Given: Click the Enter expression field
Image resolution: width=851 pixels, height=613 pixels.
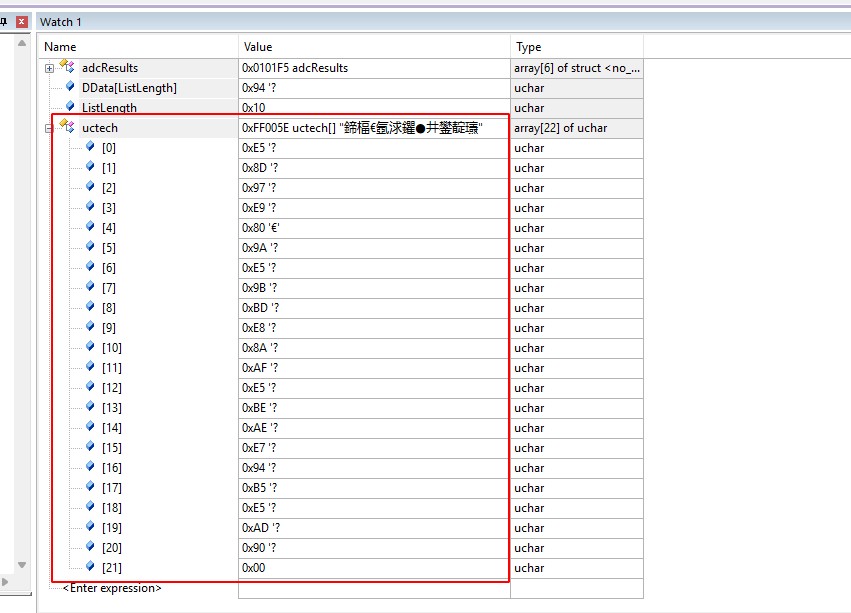Looking at the screenshot, I should pyautogui.click(x=112, y=588).
